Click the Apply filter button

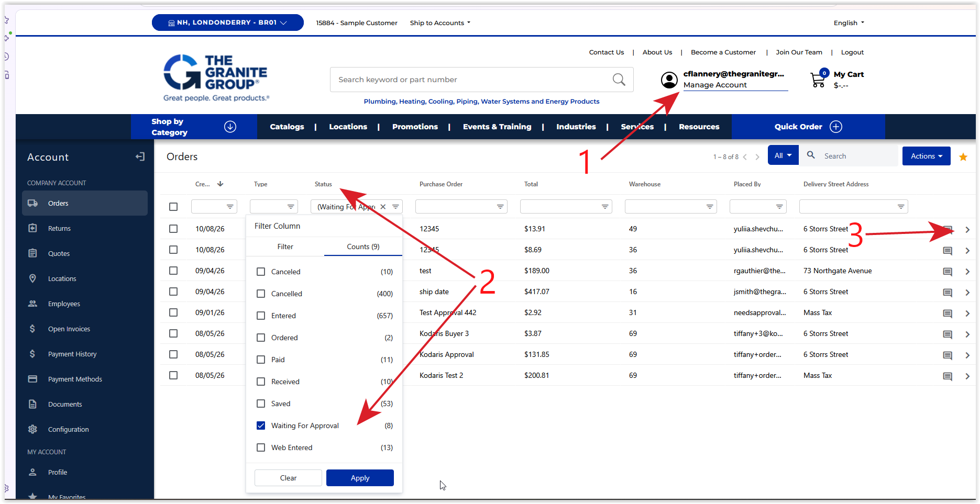(360, 478)
